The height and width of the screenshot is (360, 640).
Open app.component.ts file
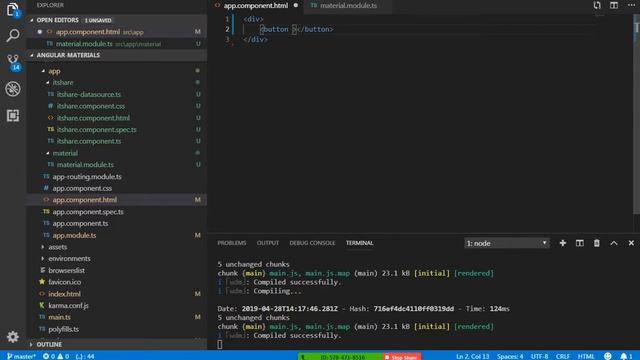coord(80,223)
